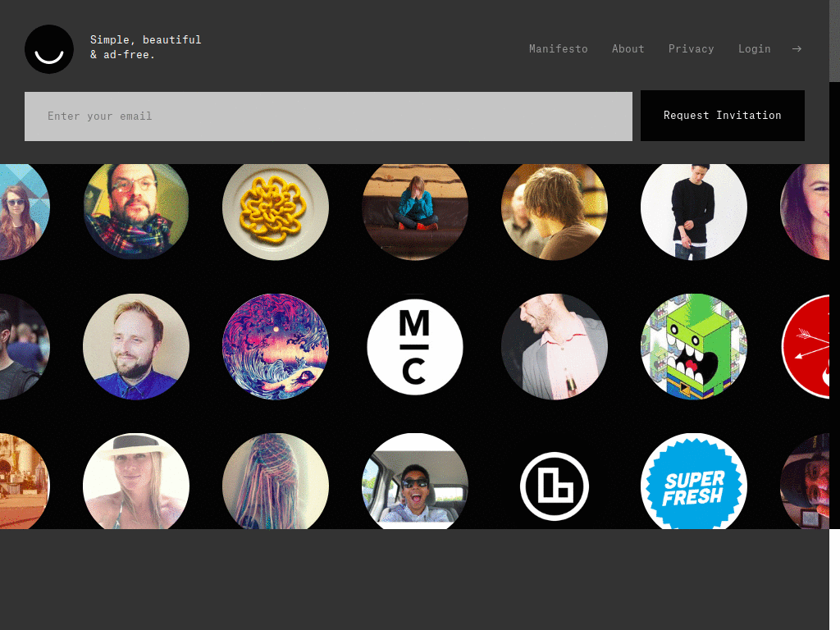The image size is (840, 630).
Task: Open the Manifesto page
Action: pos(558,48)
